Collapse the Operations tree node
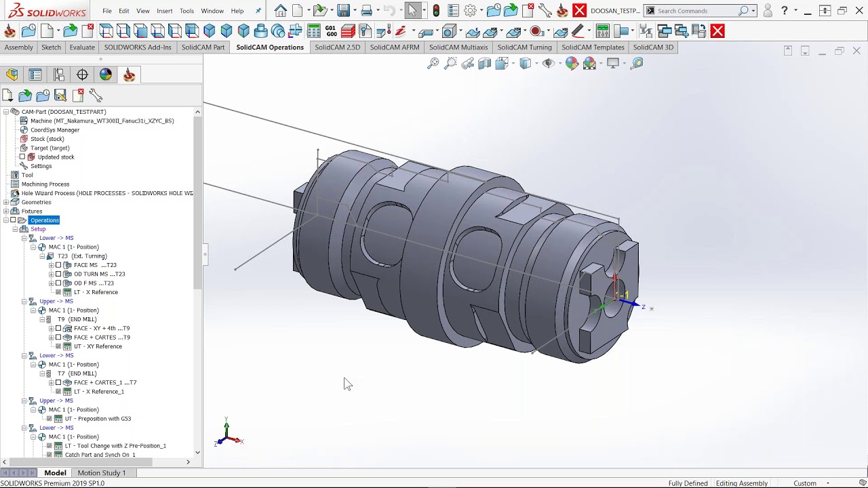Image resolution: width=868 pixels, height=488 pixels. [x=6, y=220]
